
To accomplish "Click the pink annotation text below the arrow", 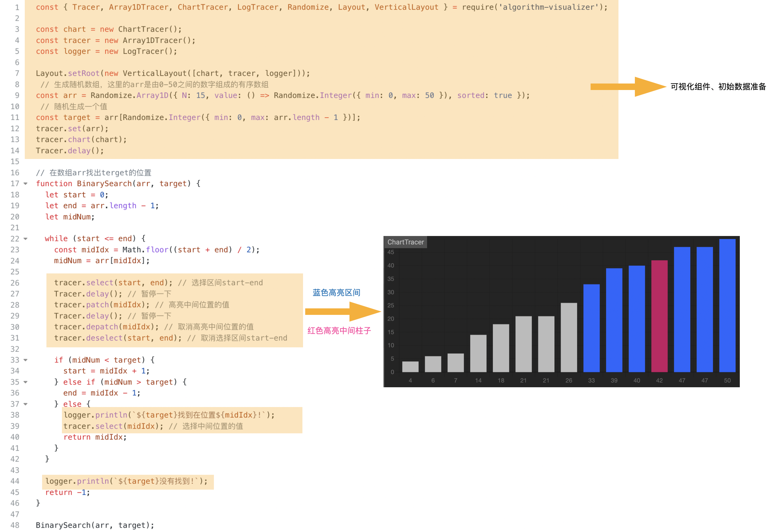I will click(339, 331).
